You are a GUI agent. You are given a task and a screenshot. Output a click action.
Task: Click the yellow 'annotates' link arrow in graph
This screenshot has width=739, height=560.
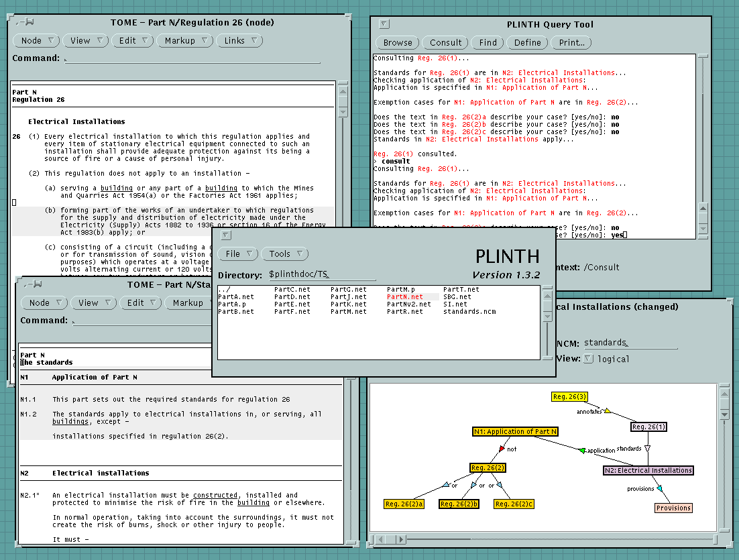coord(607,410)
